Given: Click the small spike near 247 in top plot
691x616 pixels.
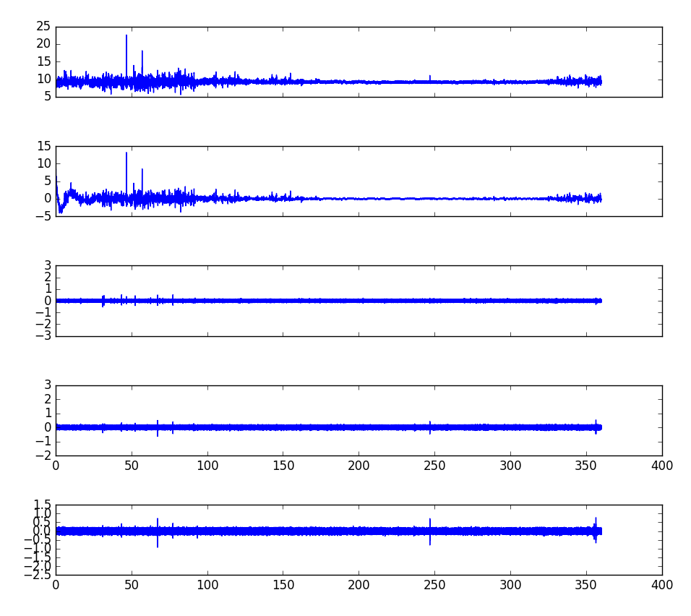Looking at the screenshot, I should (430, 77).
